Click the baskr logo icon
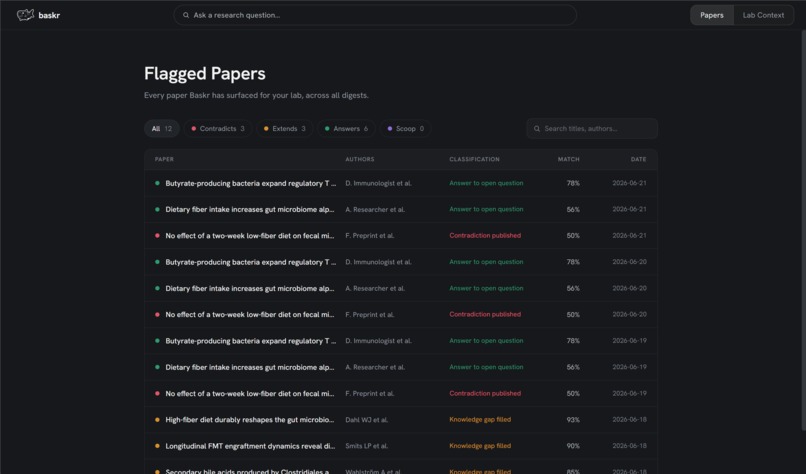This screenshot has width=806, height=474. tap(25, 15)
